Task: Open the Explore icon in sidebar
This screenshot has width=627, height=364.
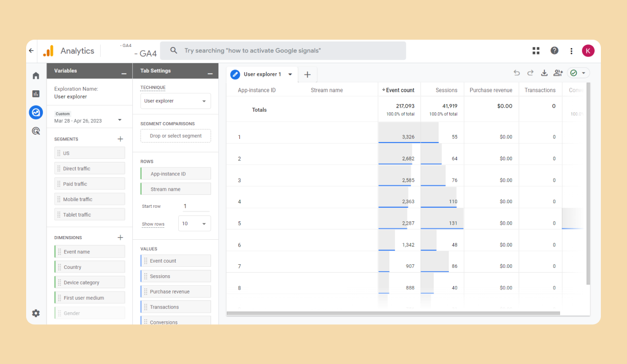Action: [36, 112]
